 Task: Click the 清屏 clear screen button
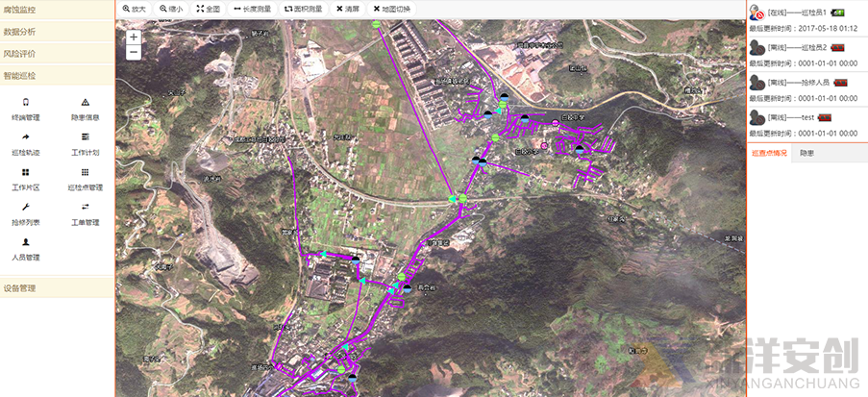(x=348, y=9)
